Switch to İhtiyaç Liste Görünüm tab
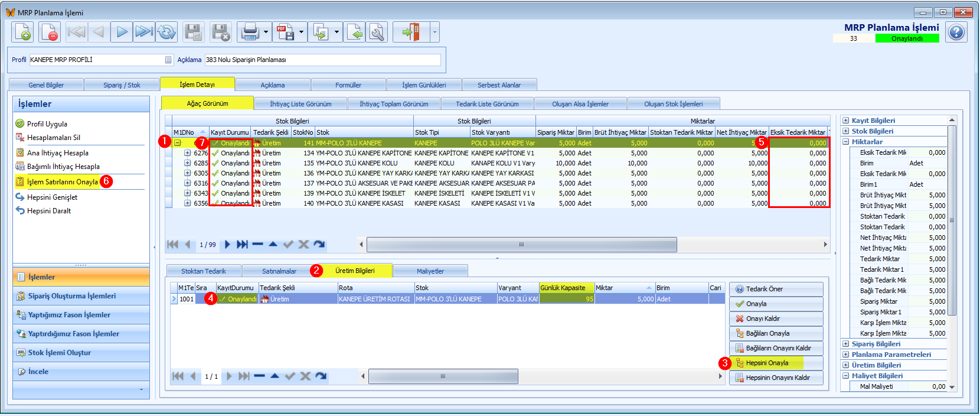This screenshot has height=416, width=980. point(300,104)
